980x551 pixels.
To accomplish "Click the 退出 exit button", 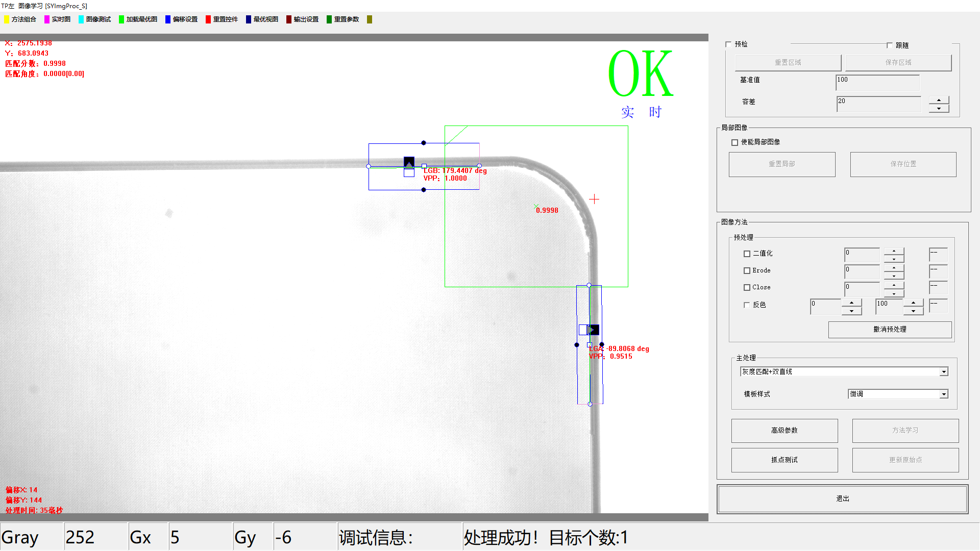I will click(x=842, y=498).
